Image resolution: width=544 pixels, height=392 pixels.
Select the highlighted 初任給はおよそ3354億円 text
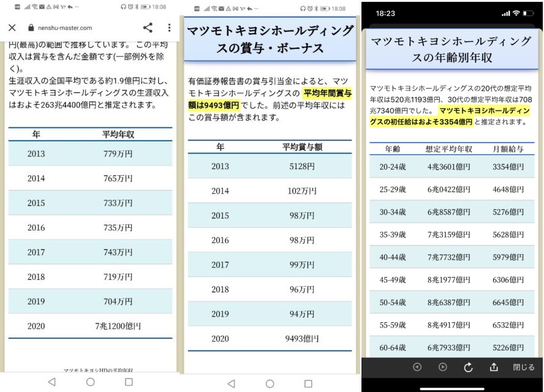click(450, 116)
